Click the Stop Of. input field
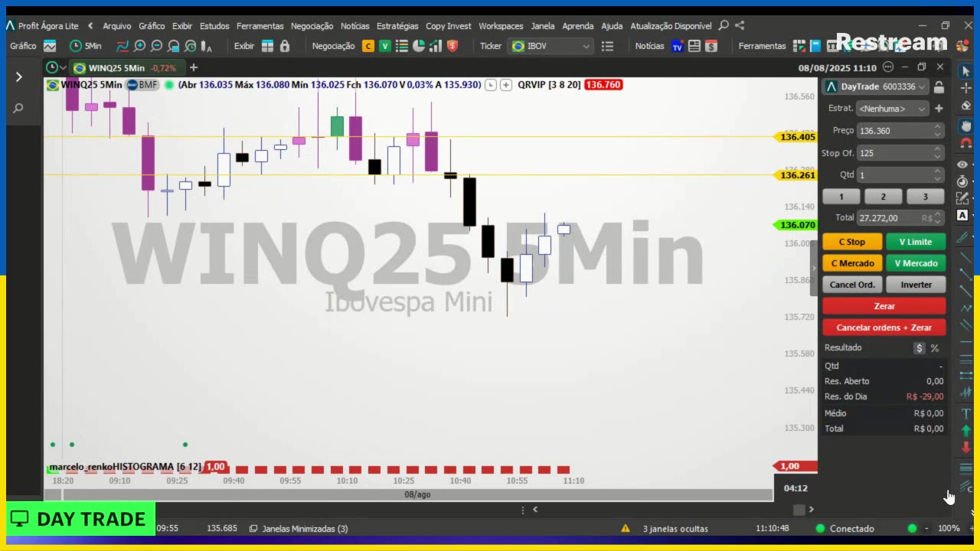Viewport: 980px width, 551px height. point(900,153)
